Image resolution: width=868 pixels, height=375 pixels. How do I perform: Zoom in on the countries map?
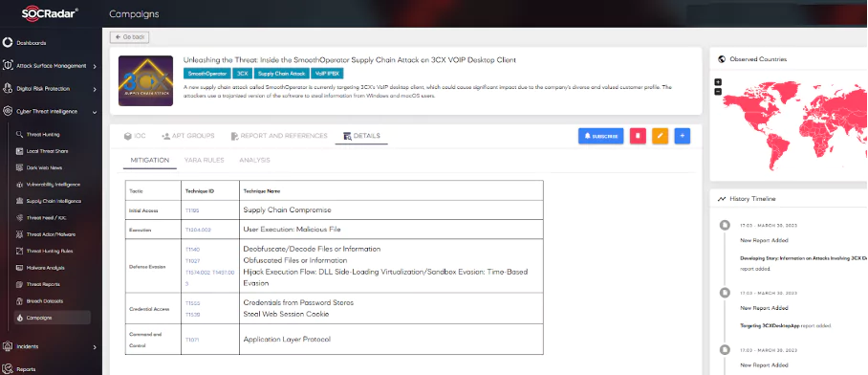[x=718, y=82]
